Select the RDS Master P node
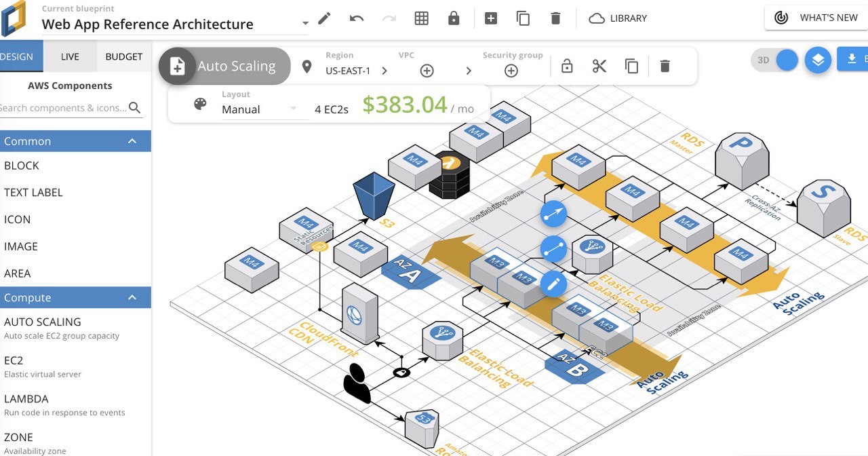This screenshot has height=456, width=868. (742, 161)
